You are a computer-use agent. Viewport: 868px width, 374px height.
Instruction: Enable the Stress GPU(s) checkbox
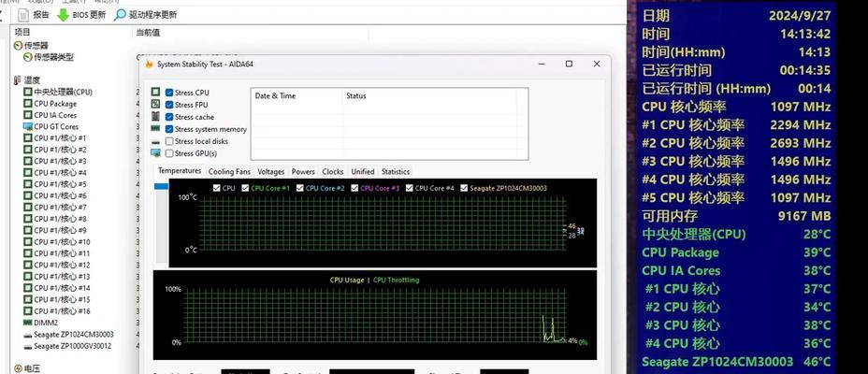(x=169, y=153)
